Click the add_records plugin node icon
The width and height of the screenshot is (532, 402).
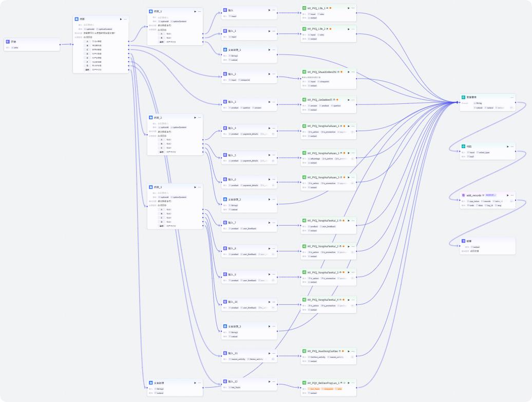[464, 195]
